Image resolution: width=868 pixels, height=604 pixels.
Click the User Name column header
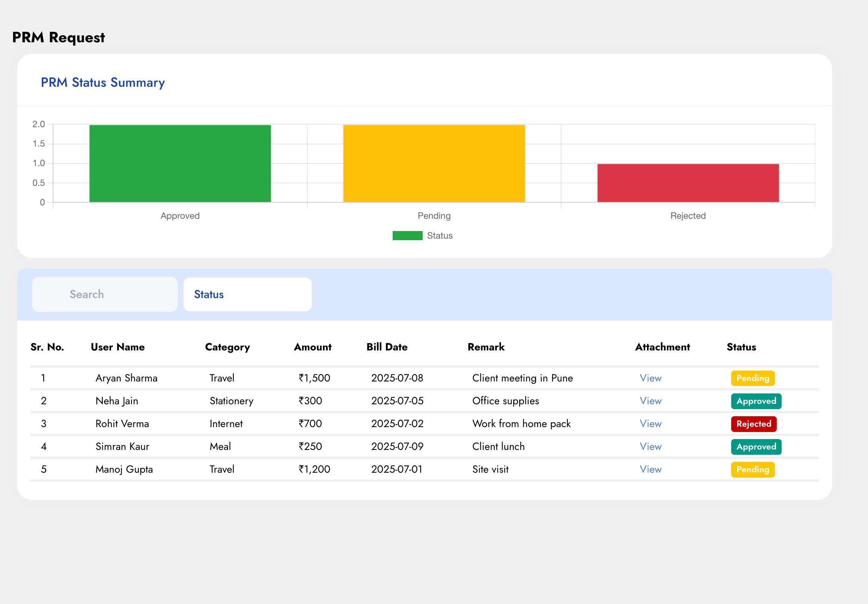[x=118, y=347]
